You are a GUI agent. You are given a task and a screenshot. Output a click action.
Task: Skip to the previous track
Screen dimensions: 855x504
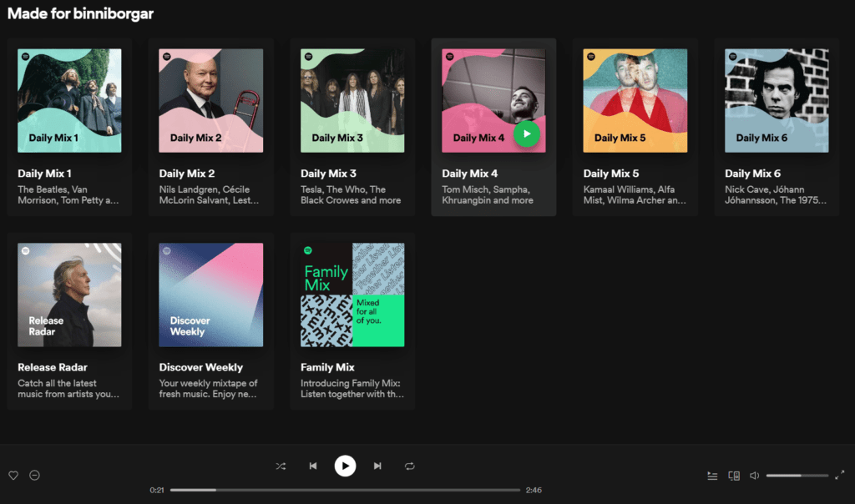tap(313, 466)
